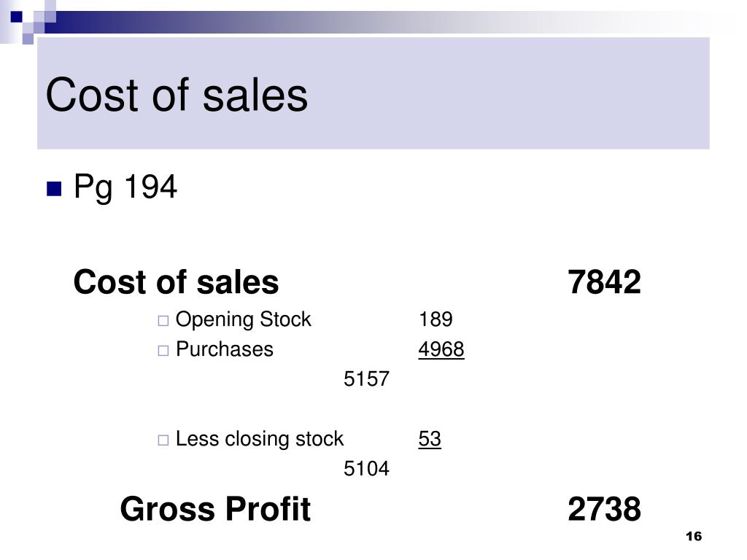Select the 'Less closing stock' label
Screen dimensions: 747x560
click(x=259, y=439)
